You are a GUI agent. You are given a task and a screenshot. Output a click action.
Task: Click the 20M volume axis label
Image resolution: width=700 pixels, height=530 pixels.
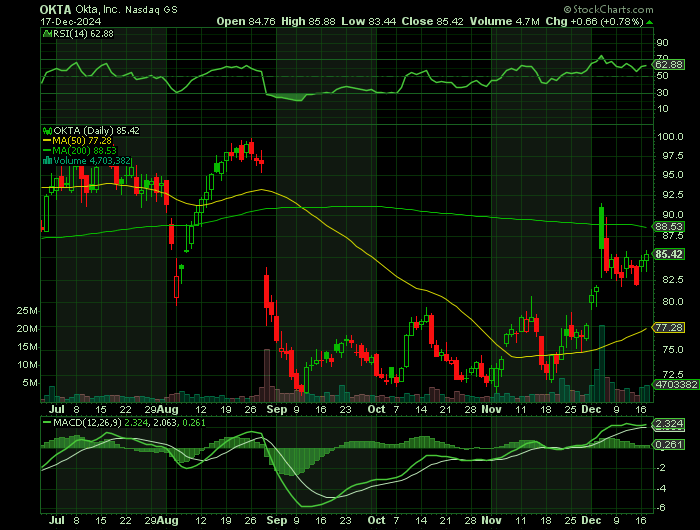tap(27, 329)
